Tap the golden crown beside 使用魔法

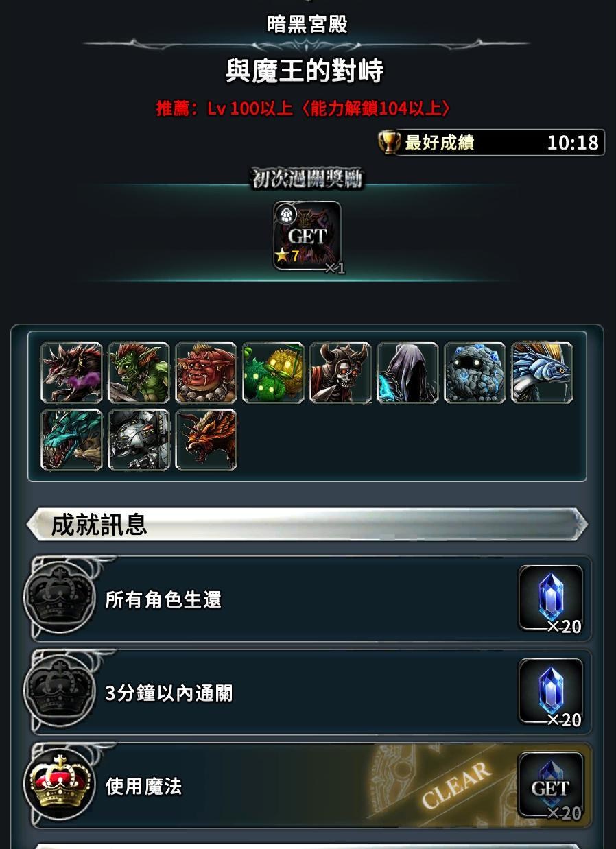pyautogui.click(x=60, y=784)
